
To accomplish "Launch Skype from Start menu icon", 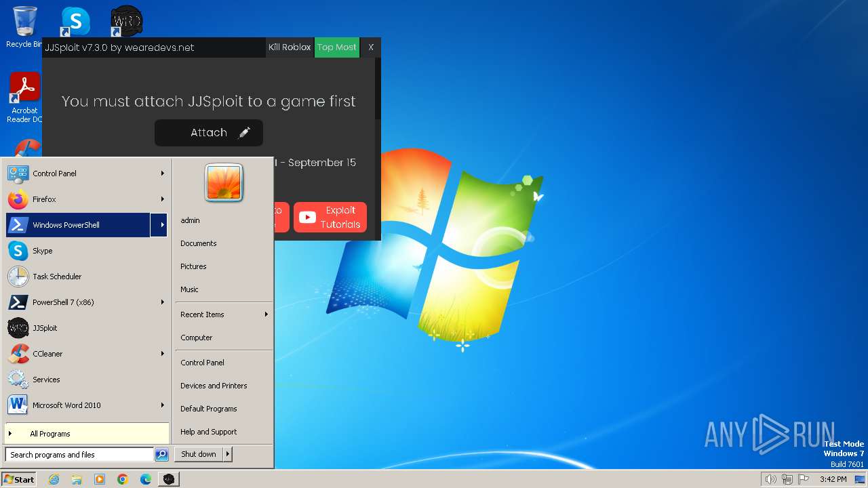I will point(18,251).
